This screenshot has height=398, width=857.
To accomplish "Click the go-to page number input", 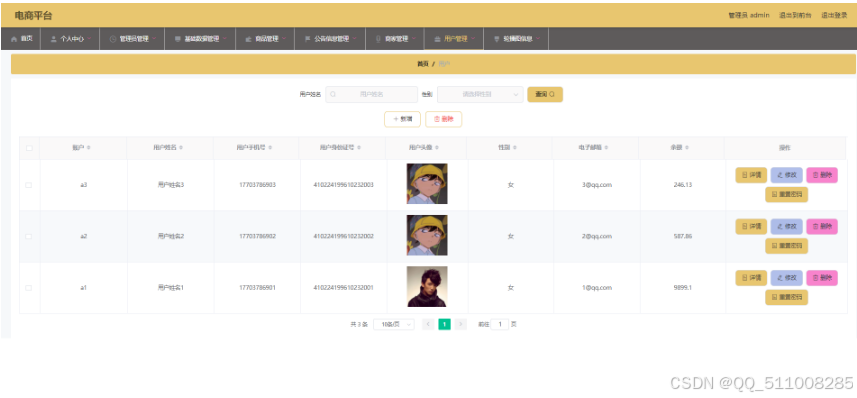I will click(x=500, y=324).
